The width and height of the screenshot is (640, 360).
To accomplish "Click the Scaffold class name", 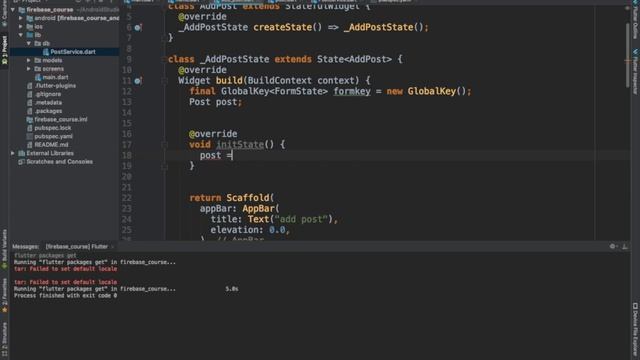I will point(248,198).
